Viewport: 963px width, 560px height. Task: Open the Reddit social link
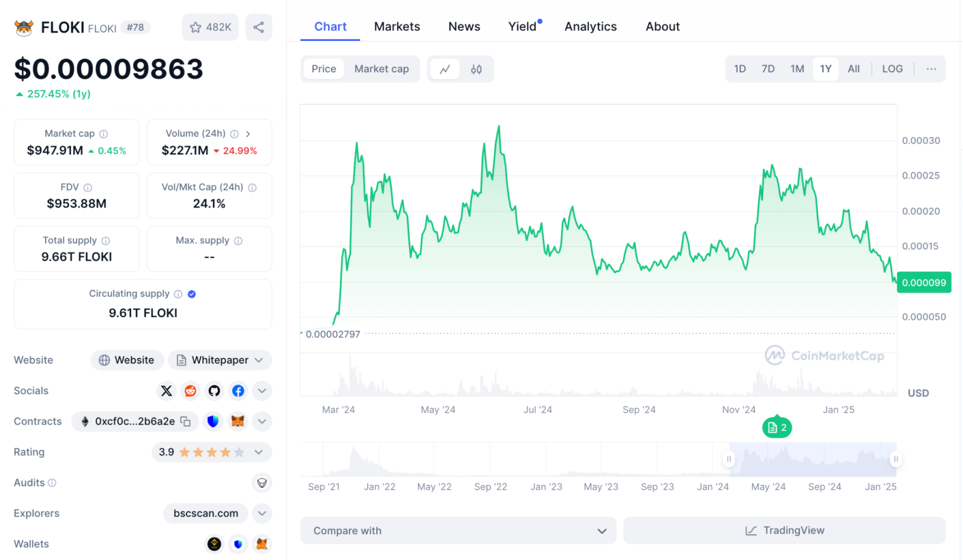(x=190, y=391)
